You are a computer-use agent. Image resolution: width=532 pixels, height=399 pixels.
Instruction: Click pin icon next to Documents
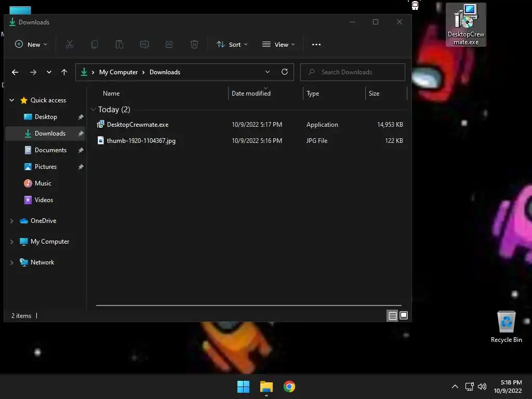pyautogui.click(x=81, y=150)
